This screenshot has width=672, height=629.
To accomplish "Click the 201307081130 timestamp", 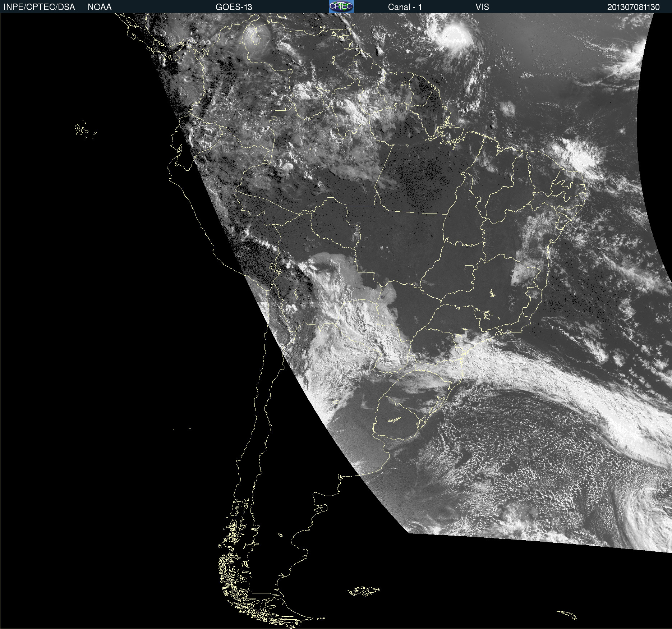I will click(633, 7).
